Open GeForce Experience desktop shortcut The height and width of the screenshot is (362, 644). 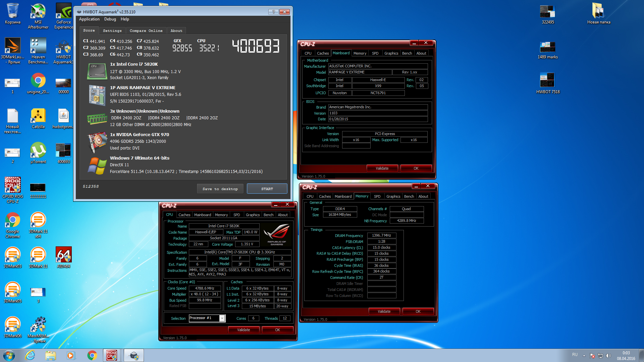[x=63, y=16]
